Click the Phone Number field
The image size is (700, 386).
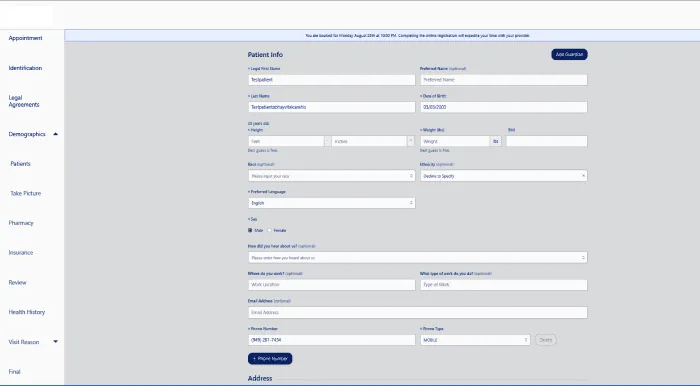click(x=331, y=340)
